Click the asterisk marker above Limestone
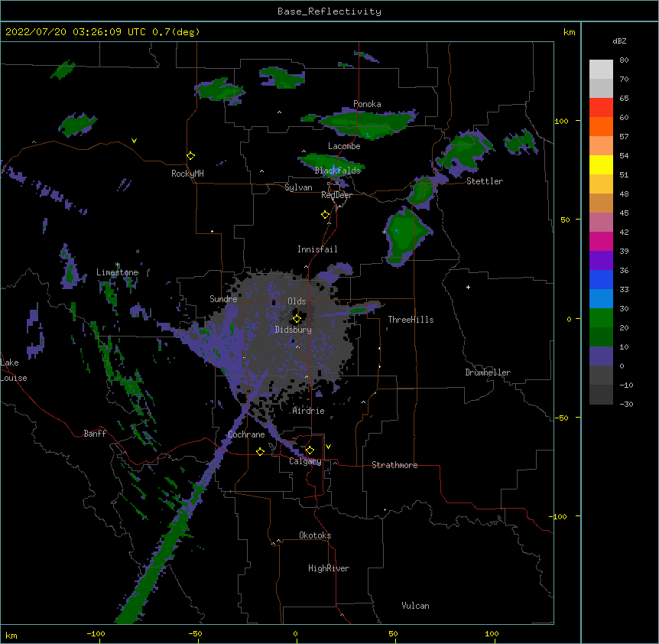Viewport: 659px width, 644px height. tap(118, 265)
